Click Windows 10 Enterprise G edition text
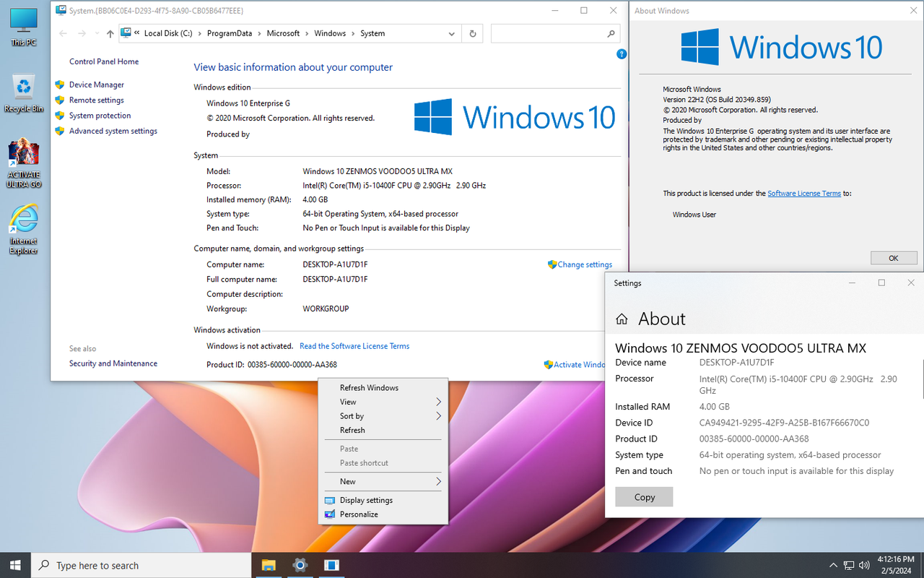The height and width of the screenshot is (578, 924). coord(248,103)
